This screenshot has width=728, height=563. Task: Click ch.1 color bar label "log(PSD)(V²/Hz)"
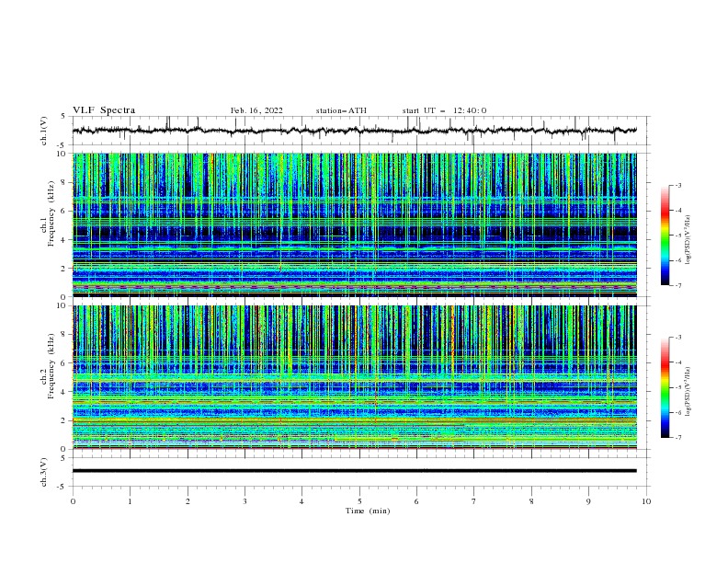click(688, 240)
